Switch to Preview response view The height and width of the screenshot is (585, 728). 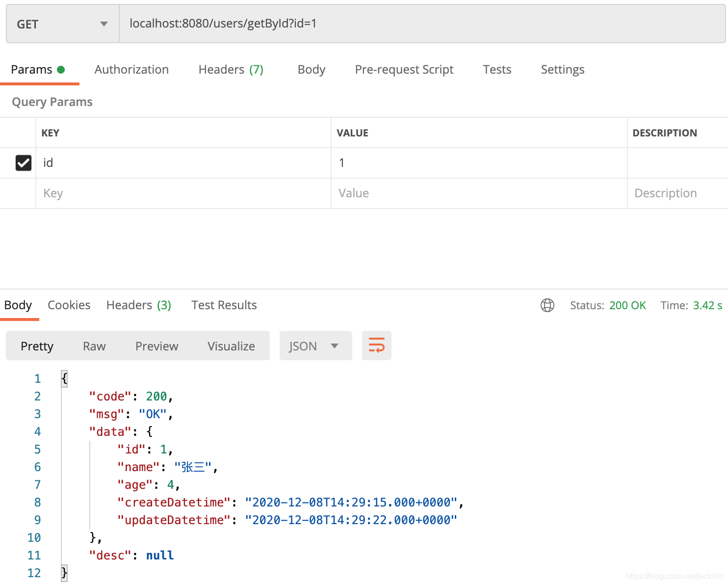(156, 346)
